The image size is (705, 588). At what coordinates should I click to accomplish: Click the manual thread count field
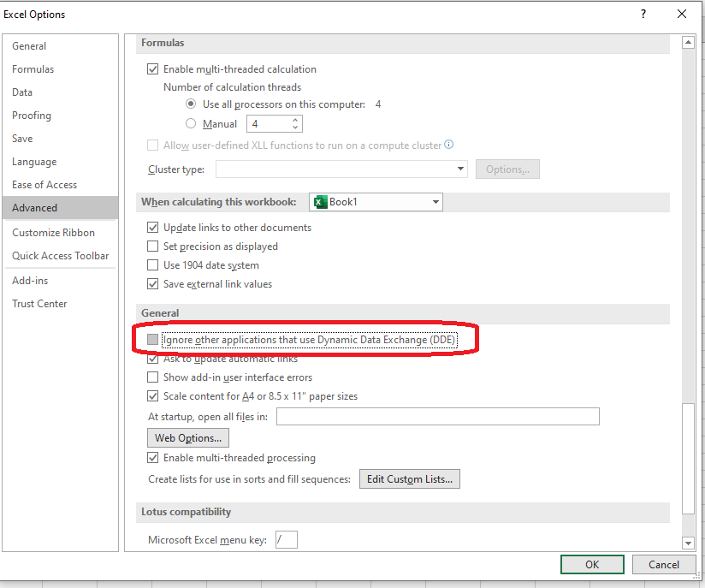(269, 124)
